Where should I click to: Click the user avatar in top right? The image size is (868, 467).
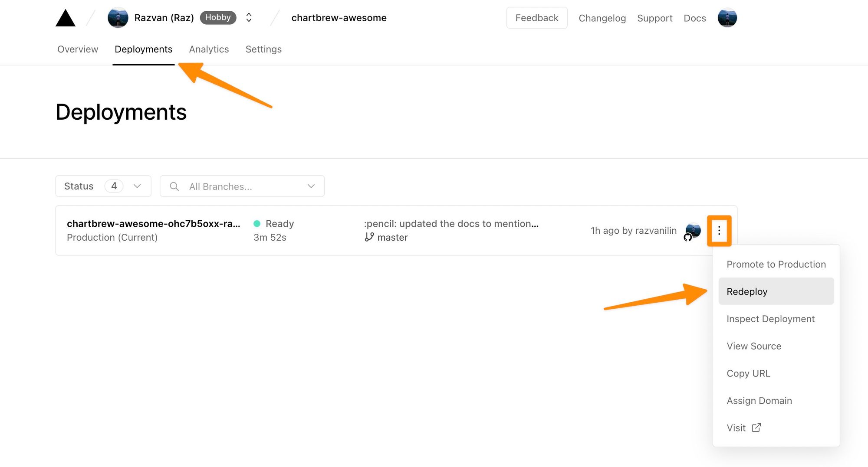(x=727, y=18)
